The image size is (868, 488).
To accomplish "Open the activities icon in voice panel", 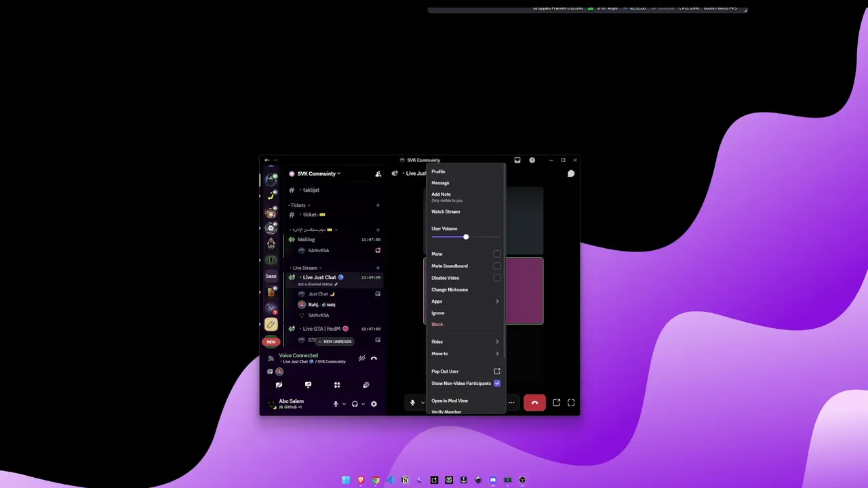I will [x=337, y=385].
